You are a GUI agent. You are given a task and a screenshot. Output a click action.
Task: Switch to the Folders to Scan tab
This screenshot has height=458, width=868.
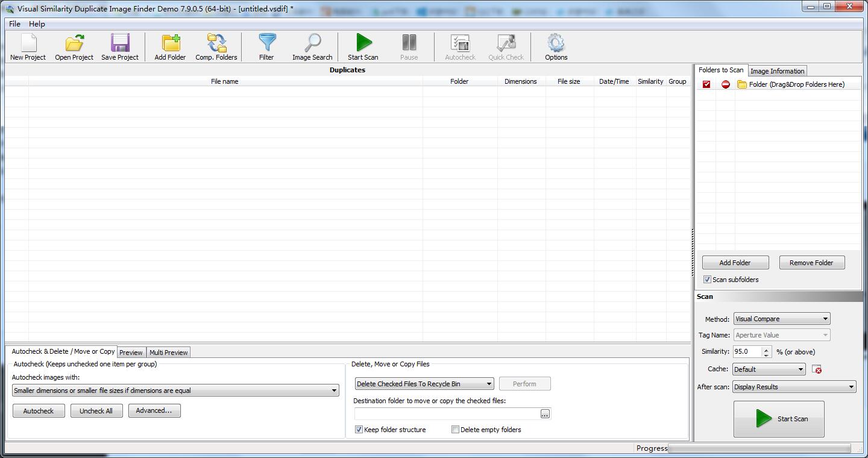(721, 70)
